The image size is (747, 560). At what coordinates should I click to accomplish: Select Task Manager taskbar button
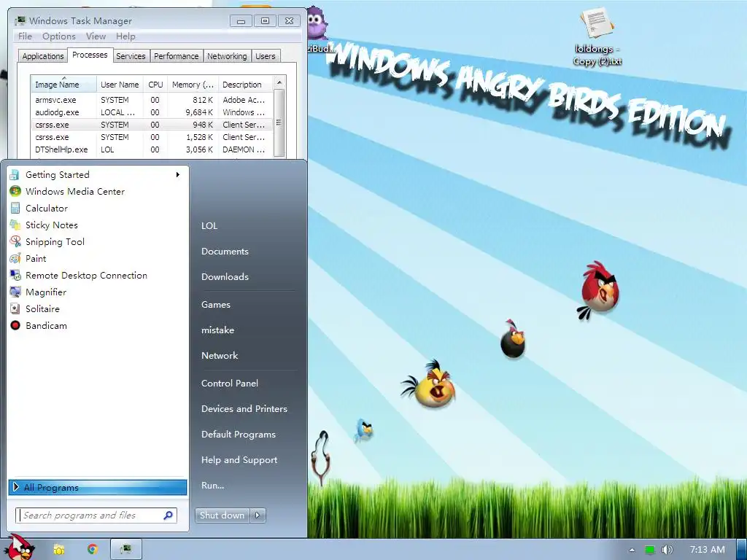tap(125, 550)
